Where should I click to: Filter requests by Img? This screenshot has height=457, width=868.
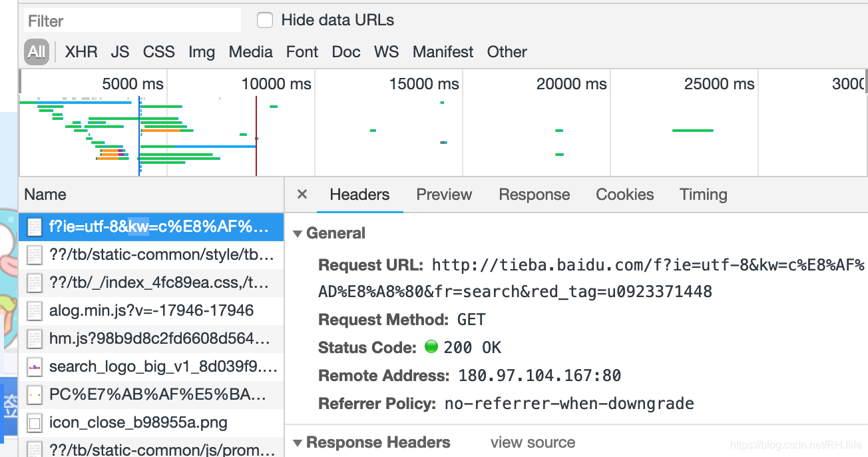pos(202,52)
